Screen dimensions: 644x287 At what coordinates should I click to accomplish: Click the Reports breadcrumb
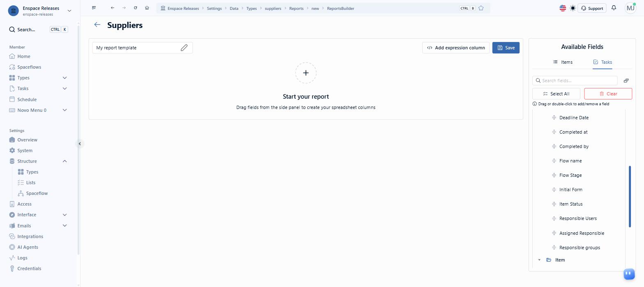296,8
